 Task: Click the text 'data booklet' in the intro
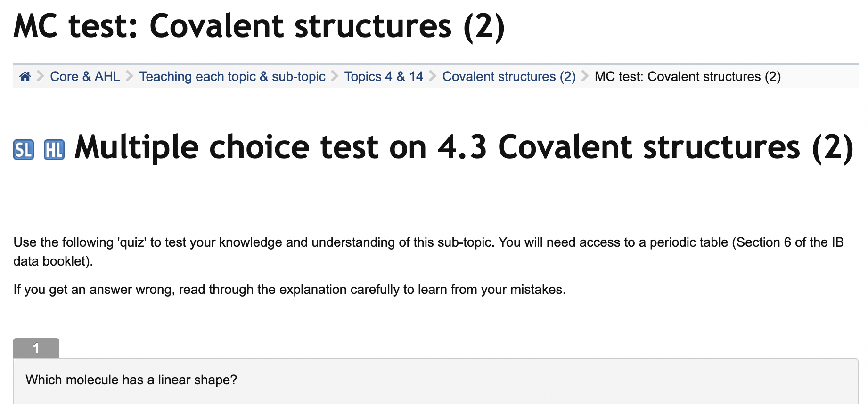(52, 261)
